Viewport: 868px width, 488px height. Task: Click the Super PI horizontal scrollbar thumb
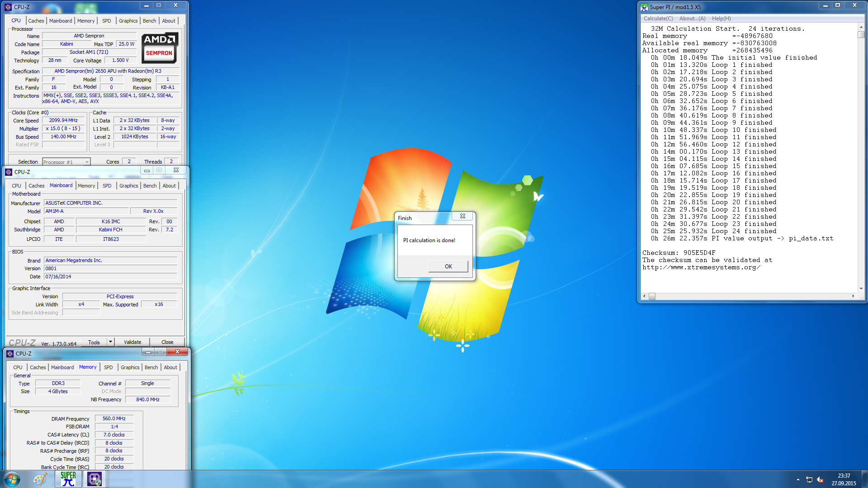pos(652,296)
